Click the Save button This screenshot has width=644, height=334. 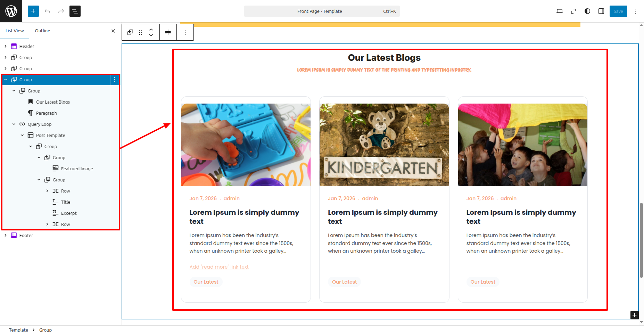tap(618, 11)
